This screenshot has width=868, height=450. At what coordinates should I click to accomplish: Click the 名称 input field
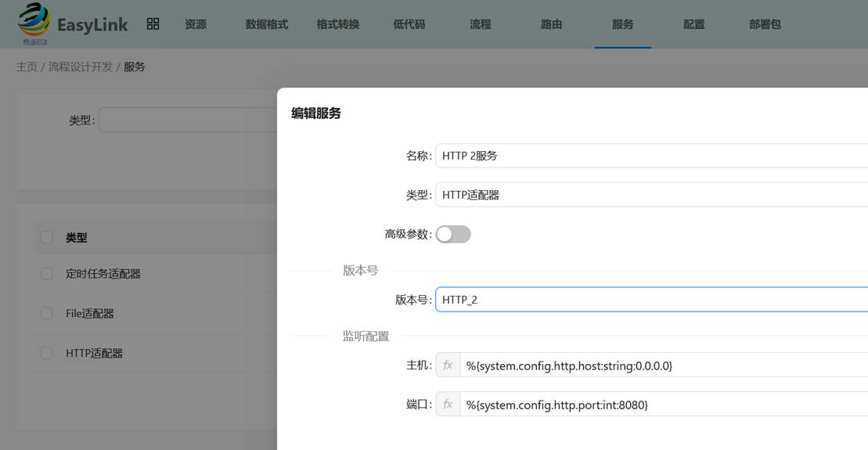coord(651,156)
